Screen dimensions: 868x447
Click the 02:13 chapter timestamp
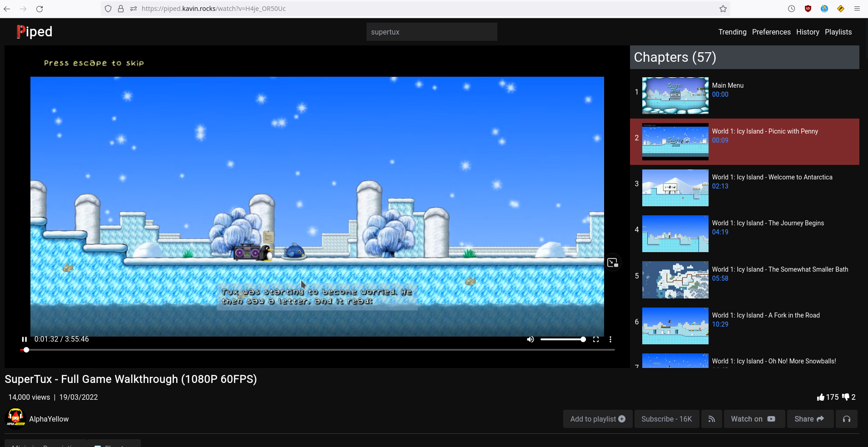coord(720,186)
